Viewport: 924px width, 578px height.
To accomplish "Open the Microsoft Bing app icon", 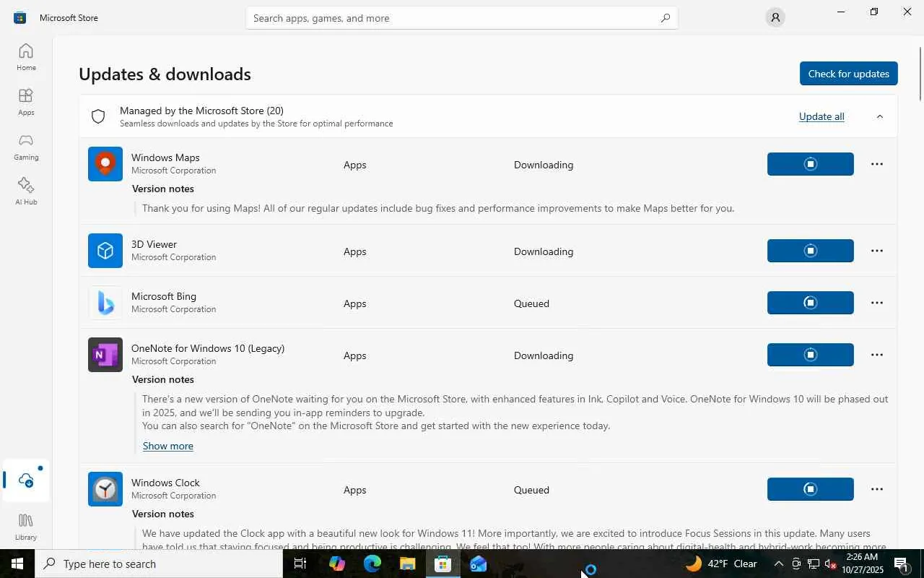I will point(105,303).
